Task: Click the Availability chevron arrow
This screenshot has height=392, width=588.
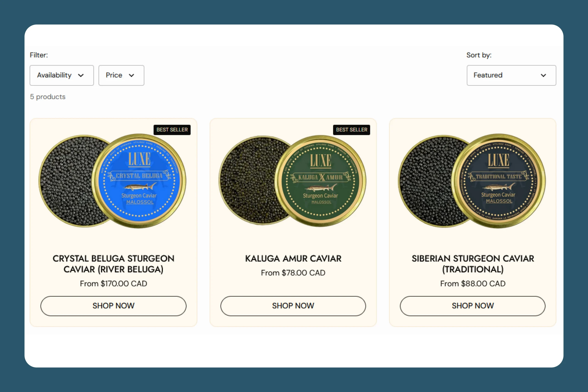Action: pos(81,75)
